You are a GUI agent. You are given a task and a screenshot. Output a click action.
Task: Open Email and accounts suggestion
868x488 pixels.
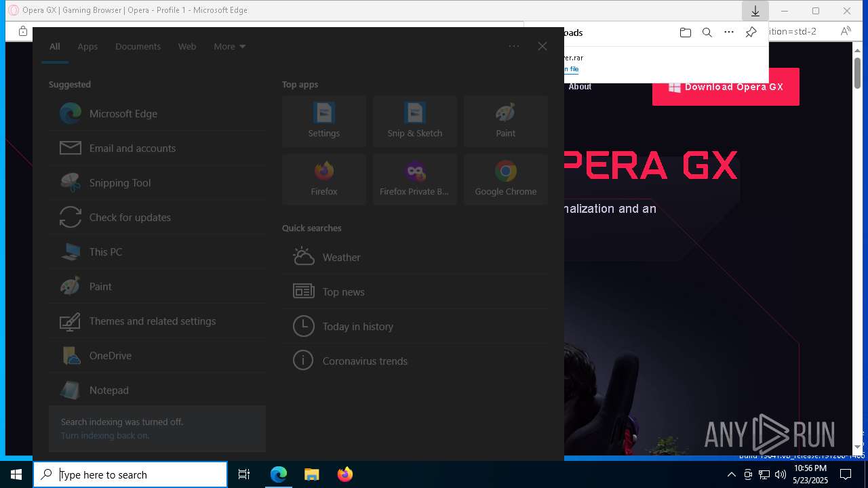(157, 148)
